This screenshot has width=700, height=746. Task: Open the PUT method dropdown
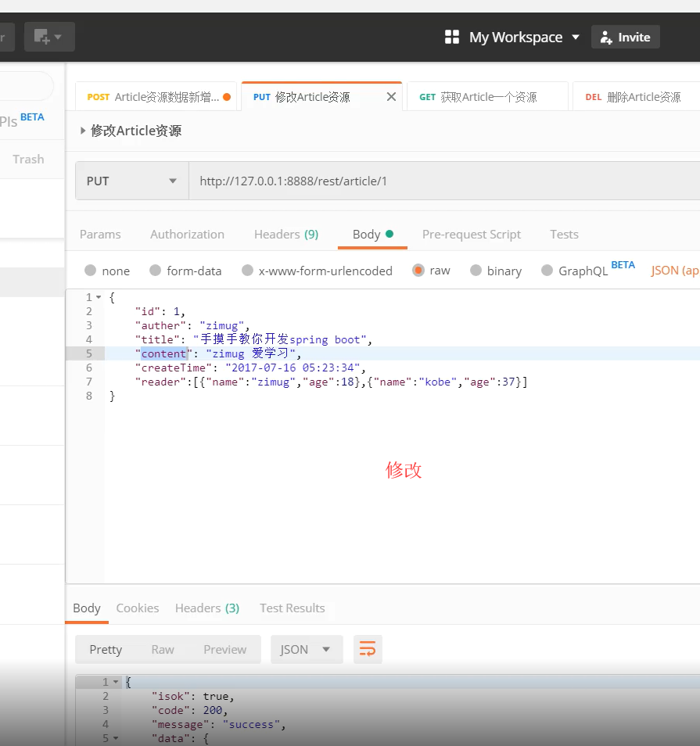point(132,181)
